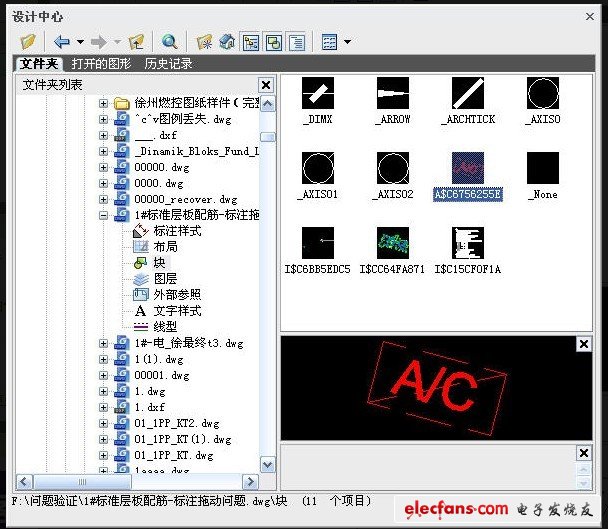608x529 pixels.
Task: Toggle the description pane button
Action: tap(297, 42)
